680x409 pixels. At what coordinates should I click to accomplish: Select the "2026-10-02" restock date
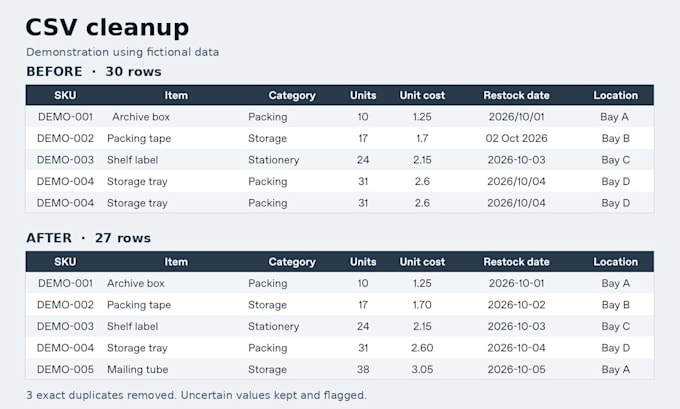[517, 305]
